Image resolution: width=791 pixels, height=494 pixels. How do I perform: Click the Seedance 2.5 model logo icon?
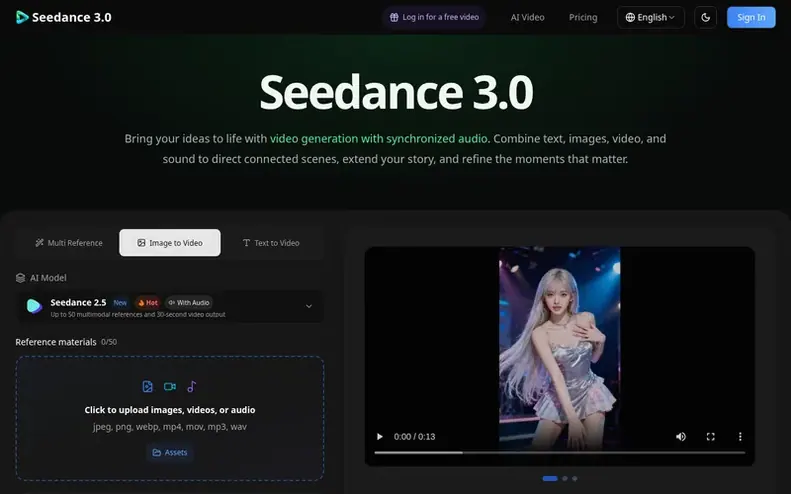coord(34,306)
